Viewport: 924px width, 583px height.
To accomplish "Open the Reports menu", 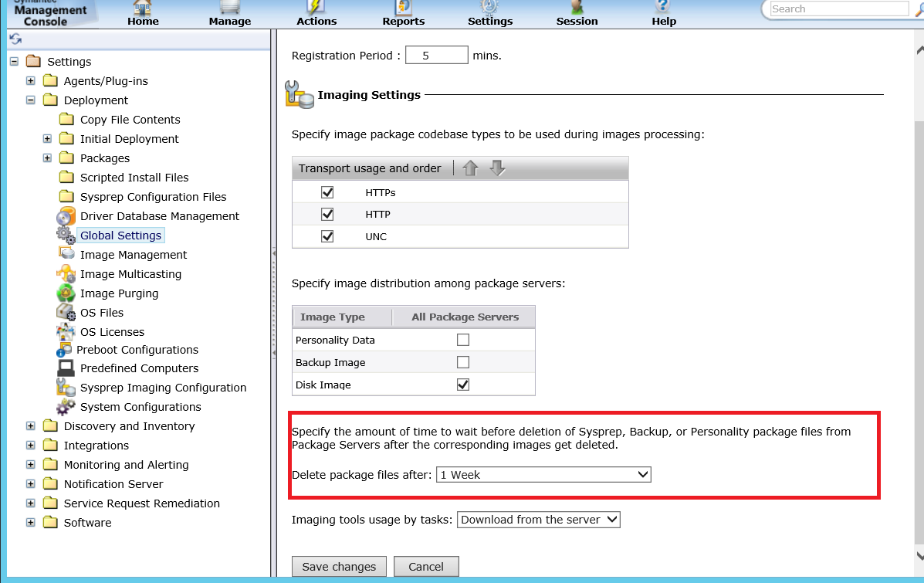I will point(403,14).
